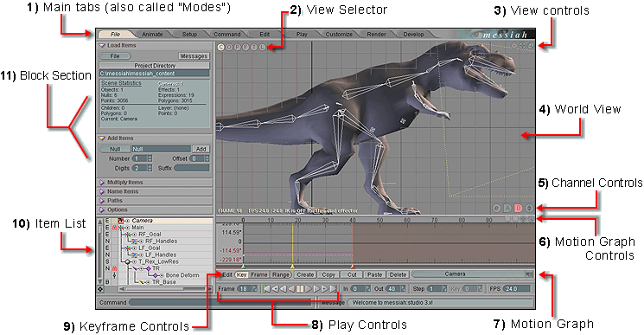The height and width of the screenshot is (335, 644).
Task: Click the Camera item icon in item list
Action: pos(121,221)
